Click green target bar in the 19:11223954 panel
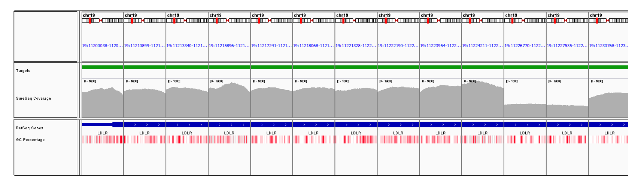 tap(440, 67)
